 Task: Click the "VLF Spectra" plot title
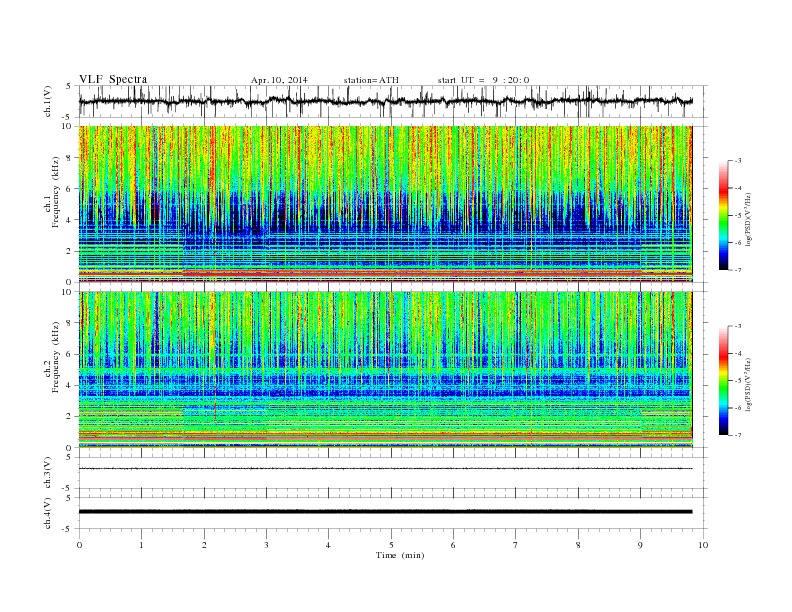pos(113,79)
